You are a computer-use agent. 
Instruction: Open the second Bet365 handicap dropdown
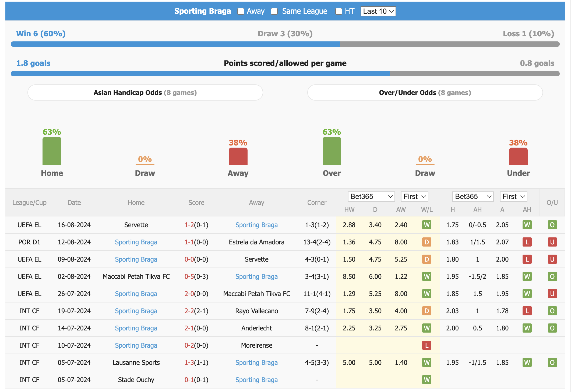pyautogui.click(x=473, y=197)
